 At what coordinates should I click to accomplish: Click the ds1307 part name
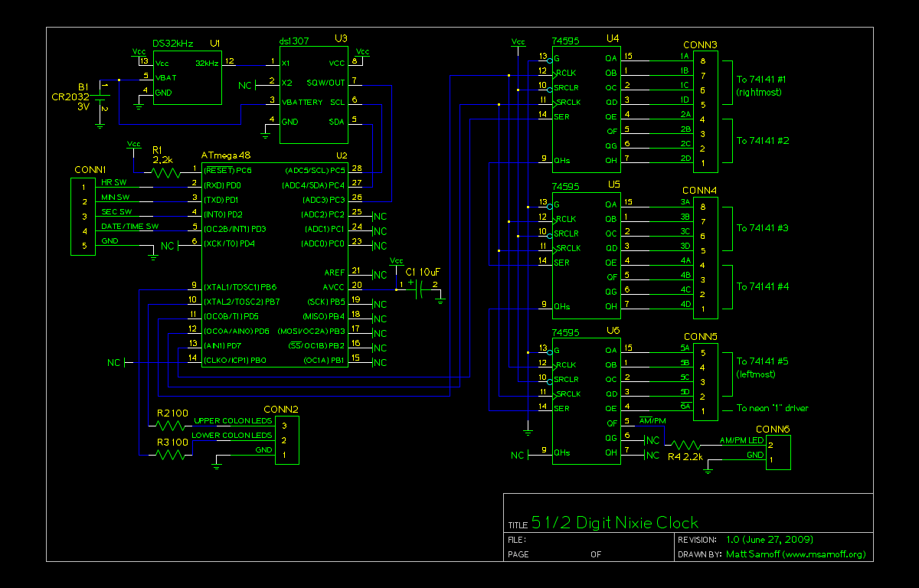294,41
